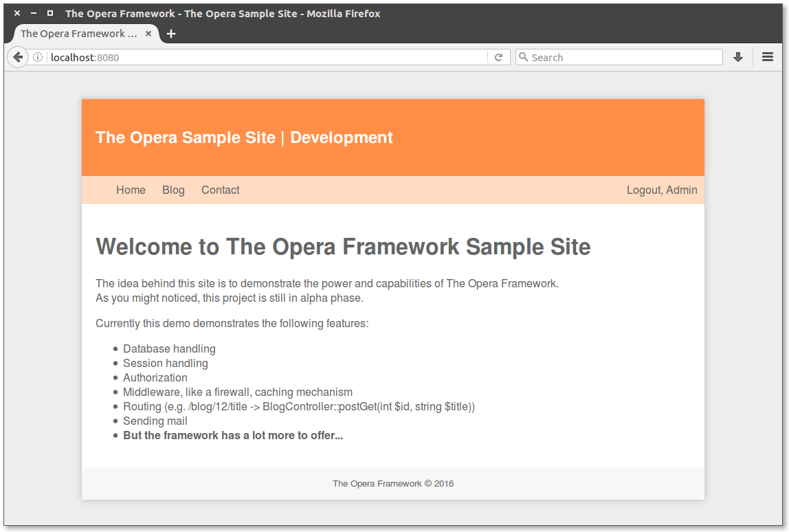This screenshot has height=532, width=789.
Task: Click the alpha phase sentence
Action: click(x=230, y=298)
